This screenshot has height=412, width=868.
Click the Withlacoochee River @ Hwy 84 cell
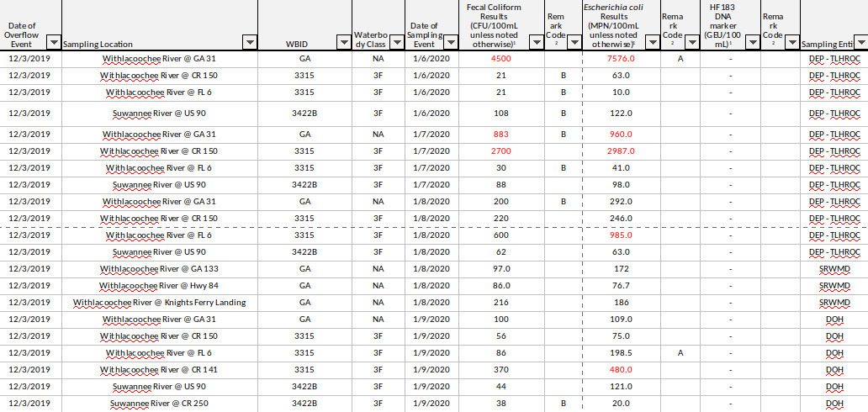click(160, 286)
